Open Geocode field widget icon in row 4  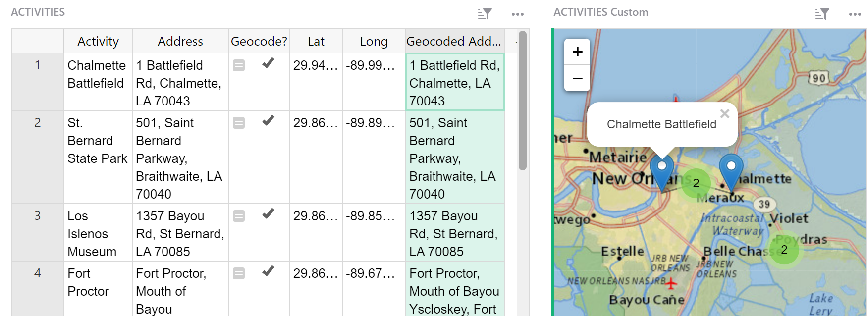[x=239, y=273]
